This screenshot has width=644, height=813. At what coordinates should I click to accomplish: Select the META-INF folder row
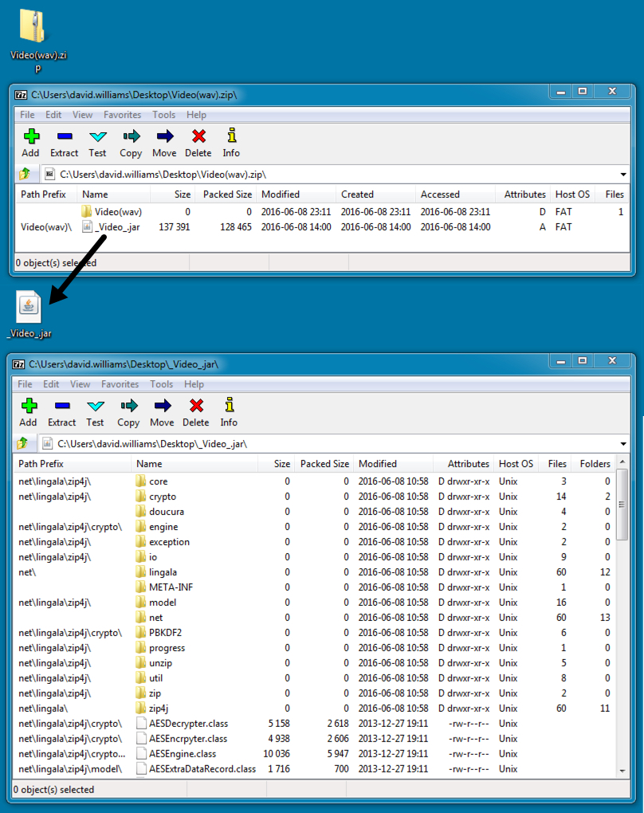171,587
